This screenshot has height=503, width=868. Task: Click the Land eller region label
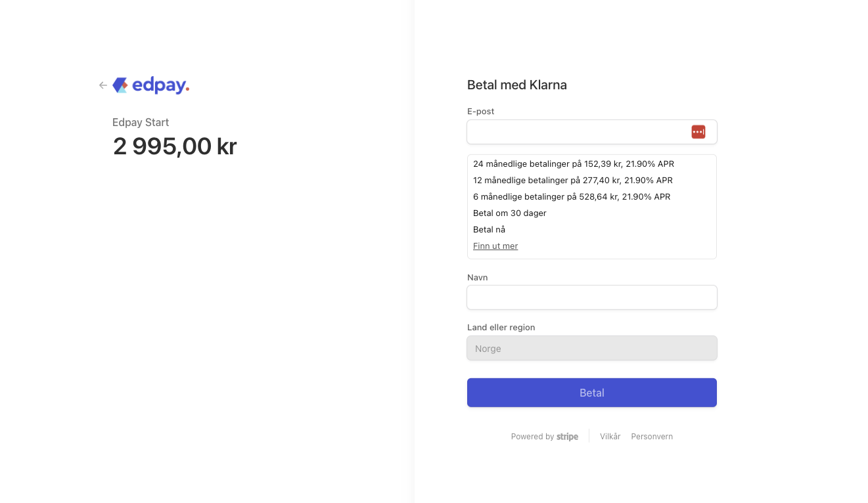(x=501, y=328)
